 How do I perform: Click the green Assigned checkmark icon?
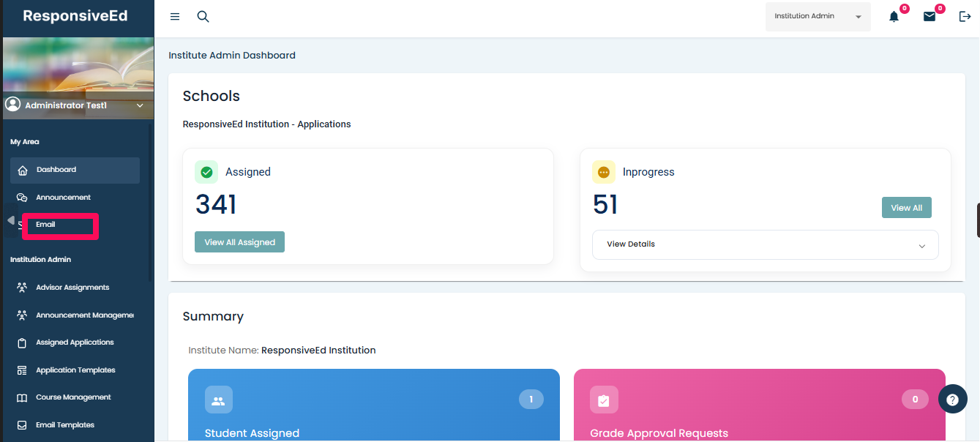(206, 172)
